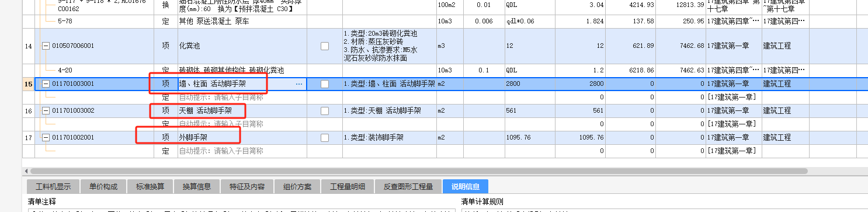Click expression cell qdl*0.06

(x=529, y=21)
